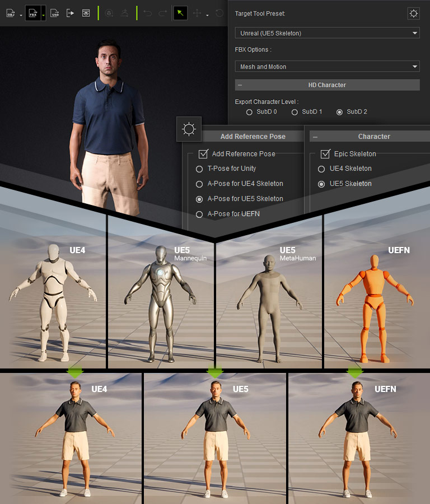Open the FBX export options arrow
This screenshot has width=430, height=504.
44,13
